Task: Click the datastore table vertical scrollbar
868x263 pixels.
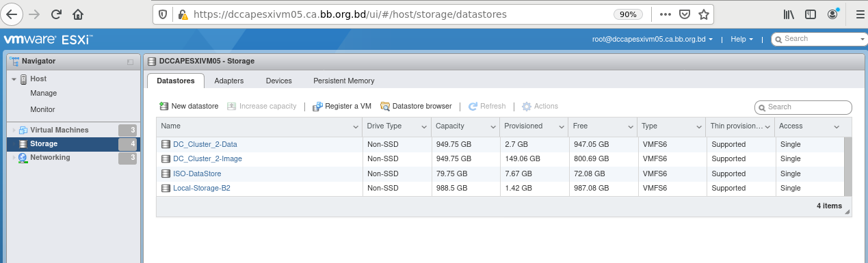Action: (x=848, y=167)
